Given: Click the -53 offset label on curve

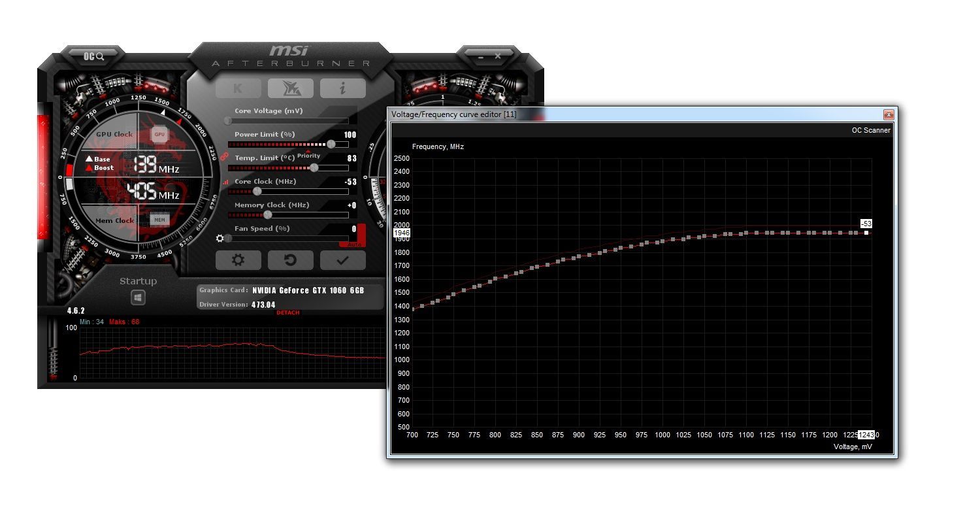Looking at the screenshot, I should click(x=866, y=224).
